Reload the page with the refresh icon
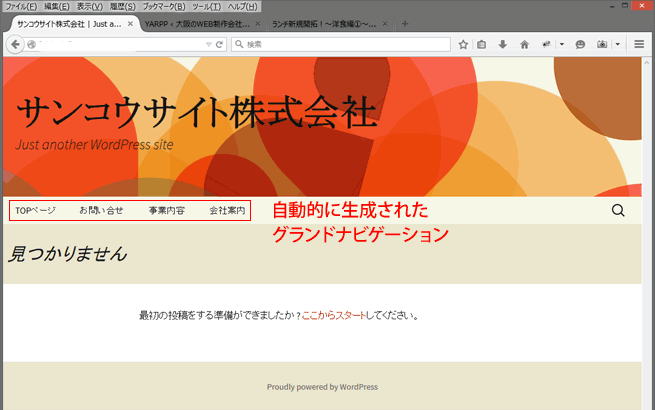655x410 pixels. click(x=219, y=44)
